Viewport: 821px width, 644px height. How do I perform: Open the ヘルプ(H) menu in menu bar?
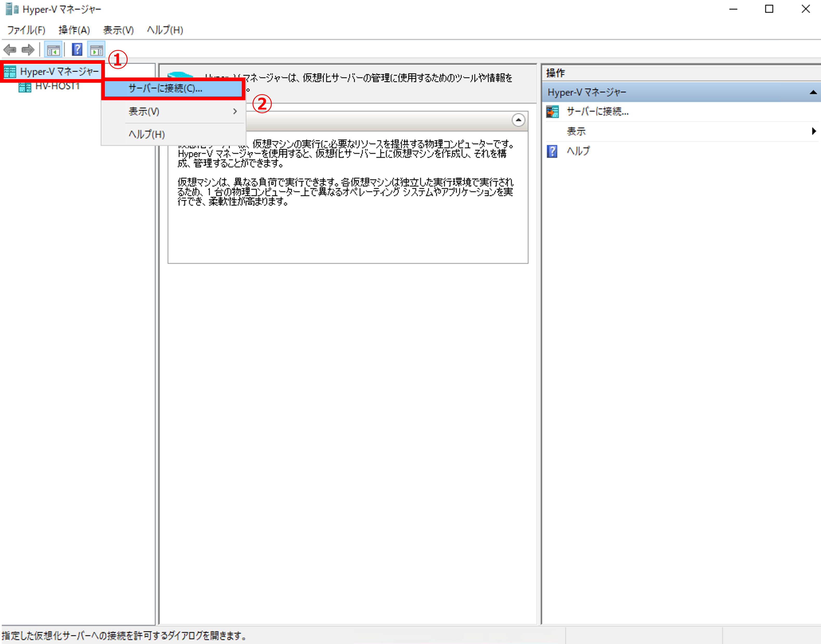point(165,30)
